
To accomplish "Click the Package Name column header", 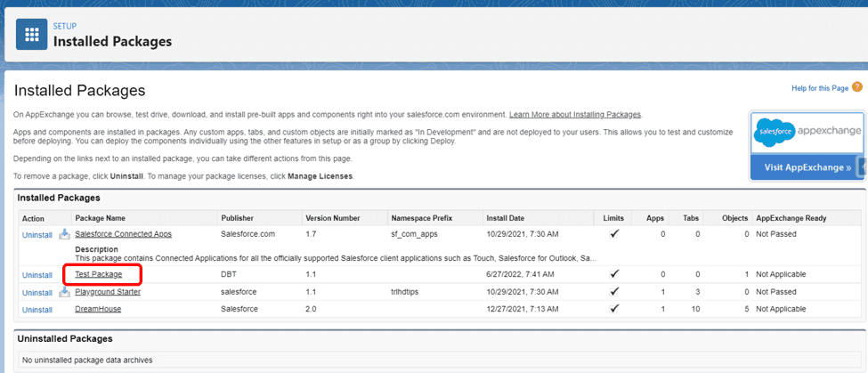I will click(101, 218).
